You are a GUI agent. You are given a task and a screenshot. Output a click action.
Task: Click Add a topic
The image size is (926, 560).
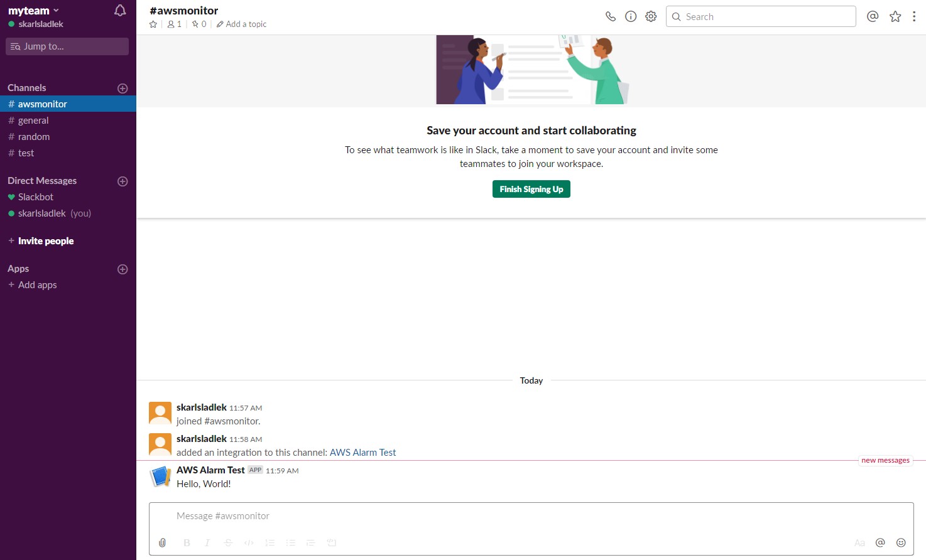pyautogui.click(x=242, y=24)
